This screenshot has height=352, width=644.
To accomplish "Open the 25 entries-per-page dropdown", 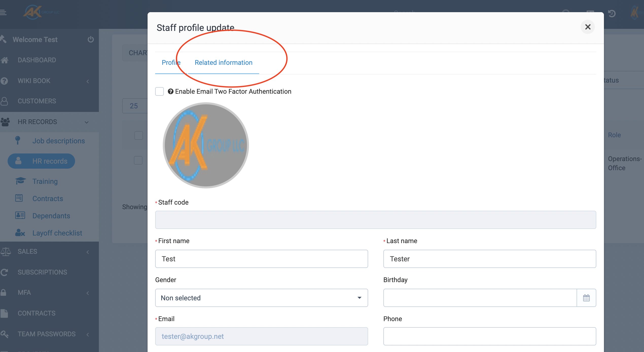I will tap(135, 106).
